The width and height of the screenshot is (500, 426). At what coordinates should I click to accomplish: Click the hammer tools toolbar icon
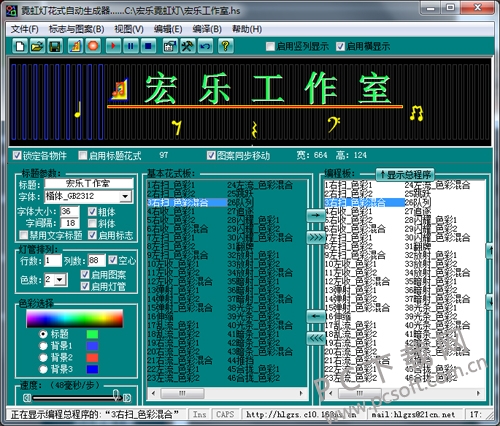(x=188, y=46)
